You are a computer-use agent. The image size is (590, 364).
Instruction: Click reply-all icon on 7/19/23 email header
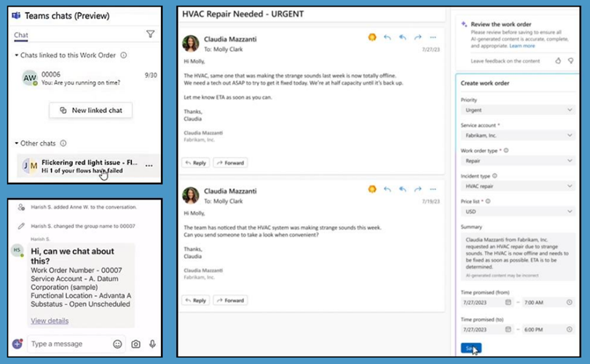(403, 189)
